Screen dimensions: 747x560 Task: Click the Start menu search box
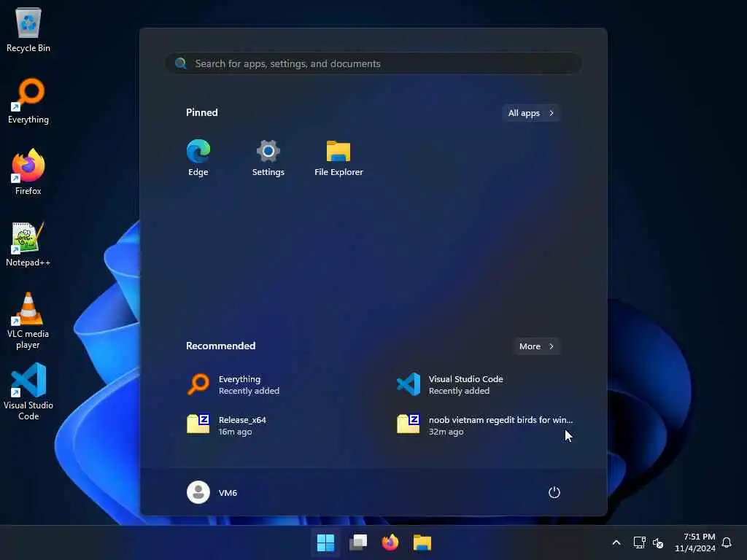[373, 63]
